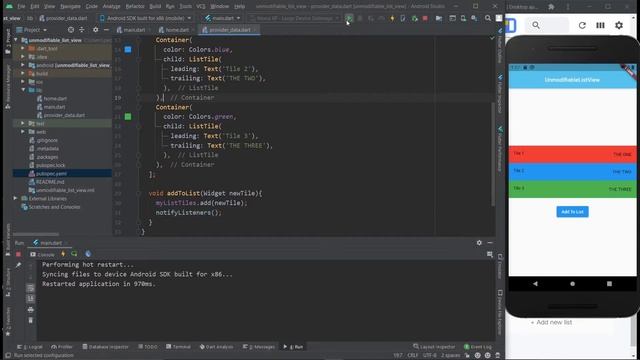
Task: Click Add new list in right window
Action: [x=551, y=322]
